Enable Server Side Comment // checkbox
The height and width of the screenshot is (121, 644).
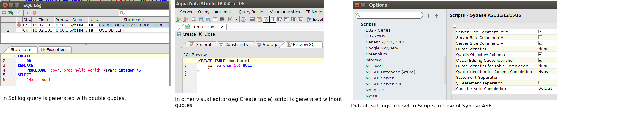click(540, 37)
